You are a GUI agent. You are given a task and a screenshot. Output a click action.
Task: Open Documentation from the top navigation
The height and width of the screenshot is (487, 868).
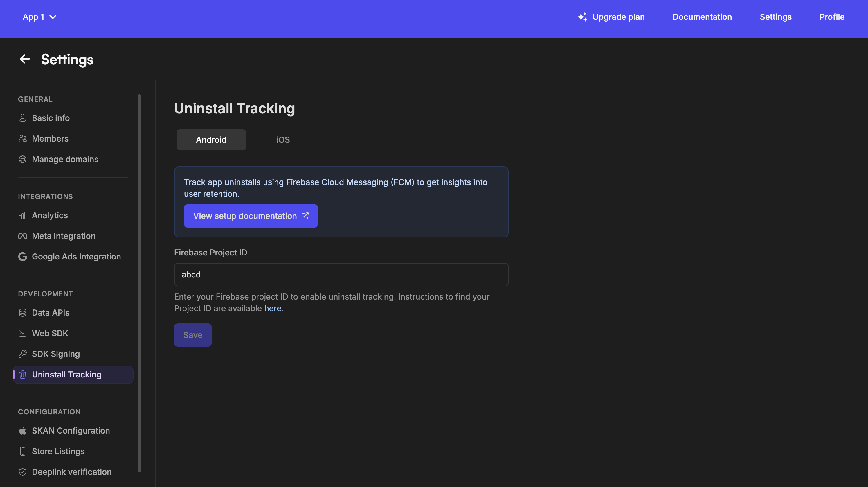(x=702, y=17)
